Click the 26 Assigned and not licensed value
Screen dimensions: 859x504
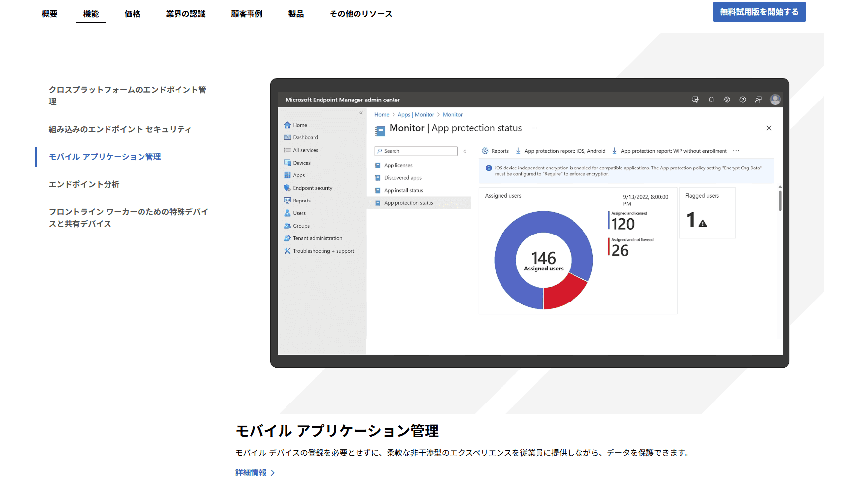click(620, 251)
